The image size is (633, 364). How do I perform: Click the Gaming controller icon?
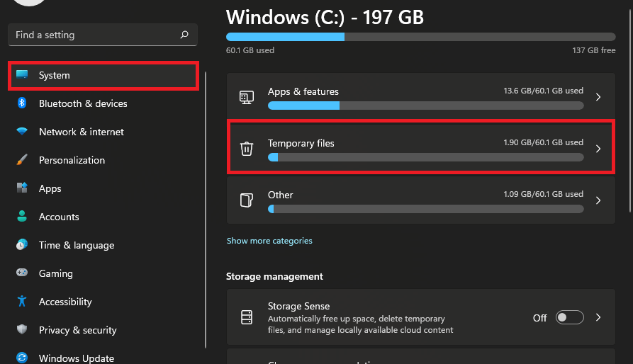[x=22, y=273]
